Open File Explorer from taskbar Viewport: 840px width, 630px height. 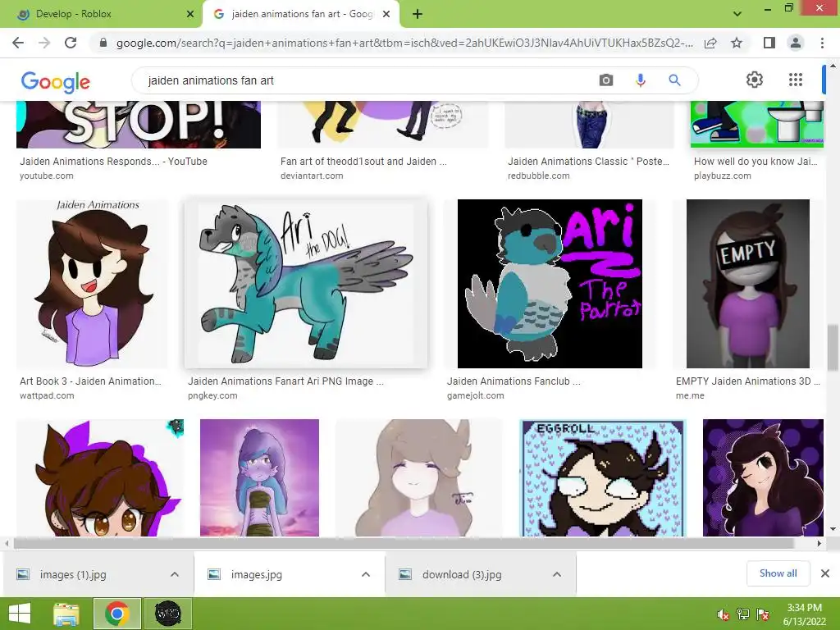point(66,614)
